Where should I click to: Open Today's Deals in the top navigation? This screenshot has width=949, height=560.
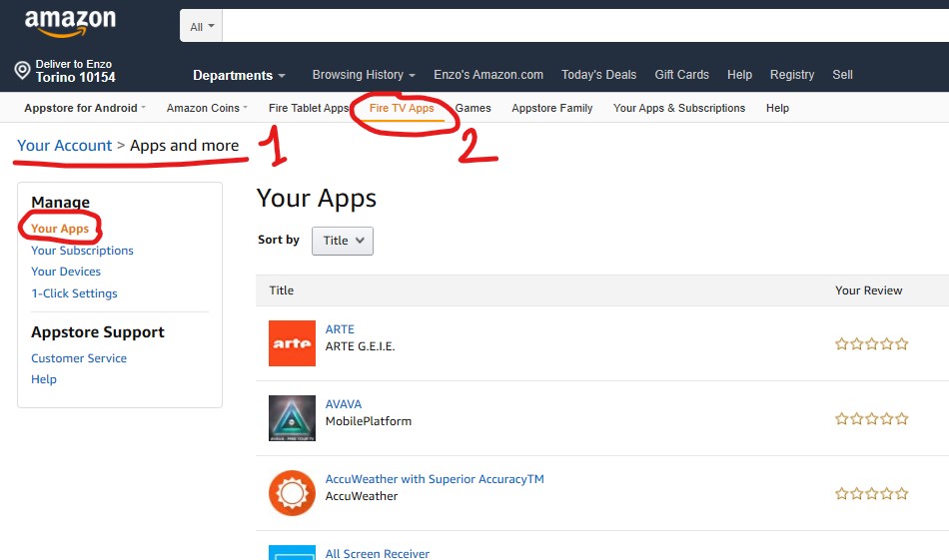coord(598,75)
